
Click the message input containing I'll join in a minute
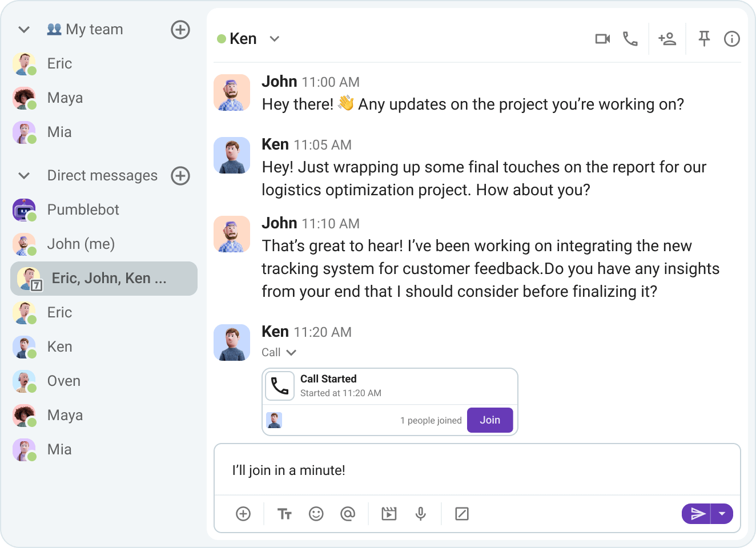pos(400,470)
